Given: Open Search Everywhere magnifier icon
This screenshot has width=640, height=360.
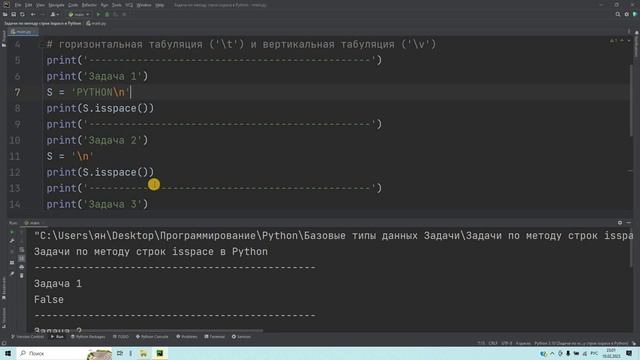Looking at the screenshot, I should [x=618, y=14].
